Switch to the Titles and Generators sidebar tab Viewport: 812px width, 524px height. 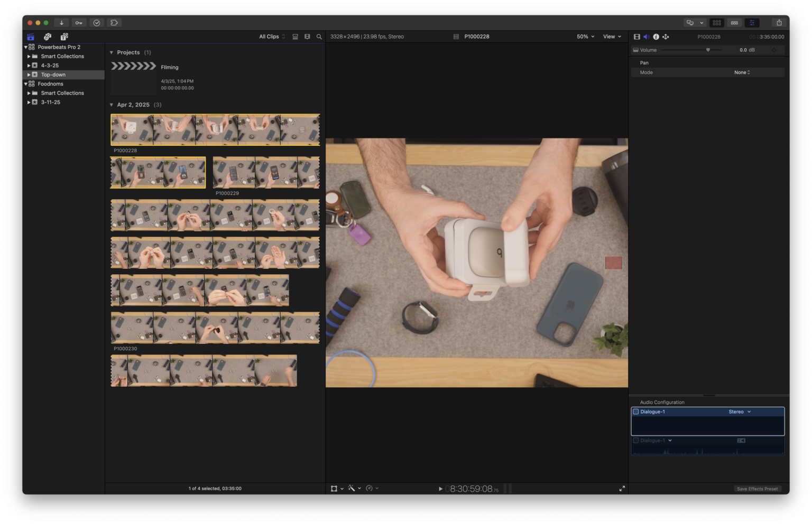click(x=64, y=36)
